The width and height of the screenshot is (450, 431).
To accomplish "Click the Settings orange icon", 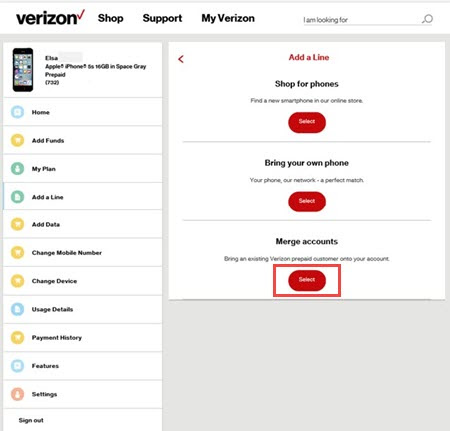I will (x=17, y=394).
